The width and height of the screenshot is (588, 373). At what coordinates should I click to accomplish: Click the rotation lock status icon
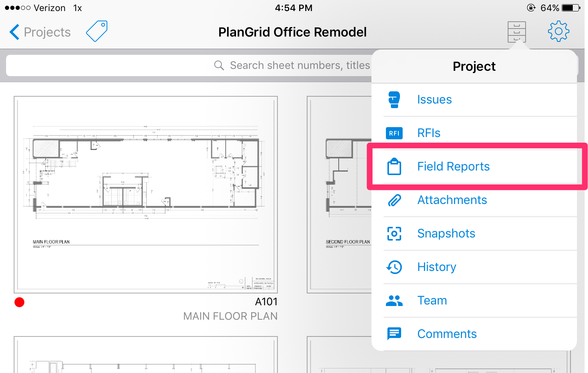click(531, 8)
